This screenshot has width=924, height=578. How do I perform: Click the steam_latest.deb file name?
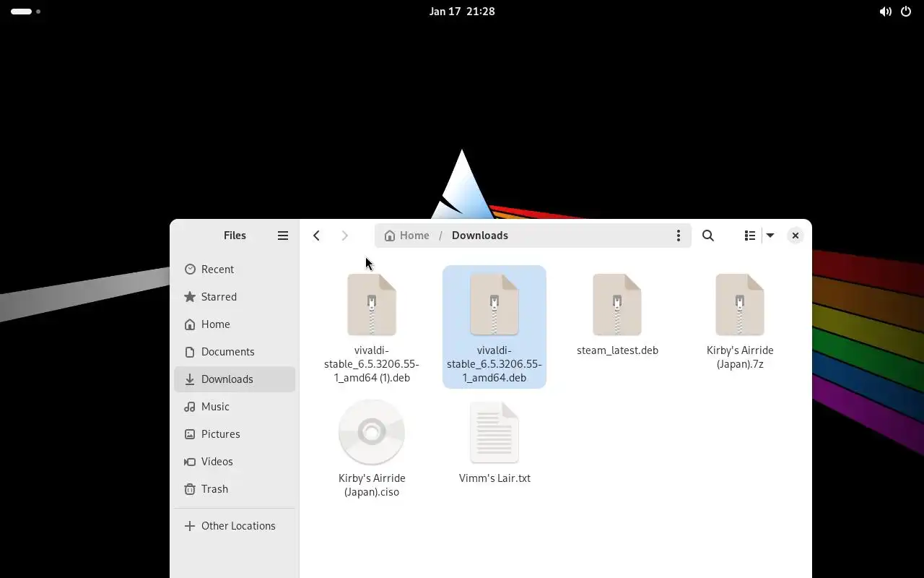click(617, 350)
